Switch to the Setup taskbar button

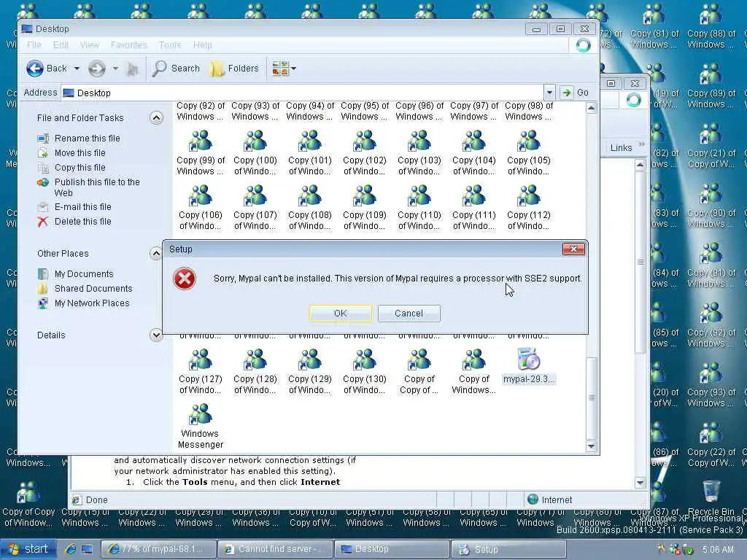[x=508, y=549]
